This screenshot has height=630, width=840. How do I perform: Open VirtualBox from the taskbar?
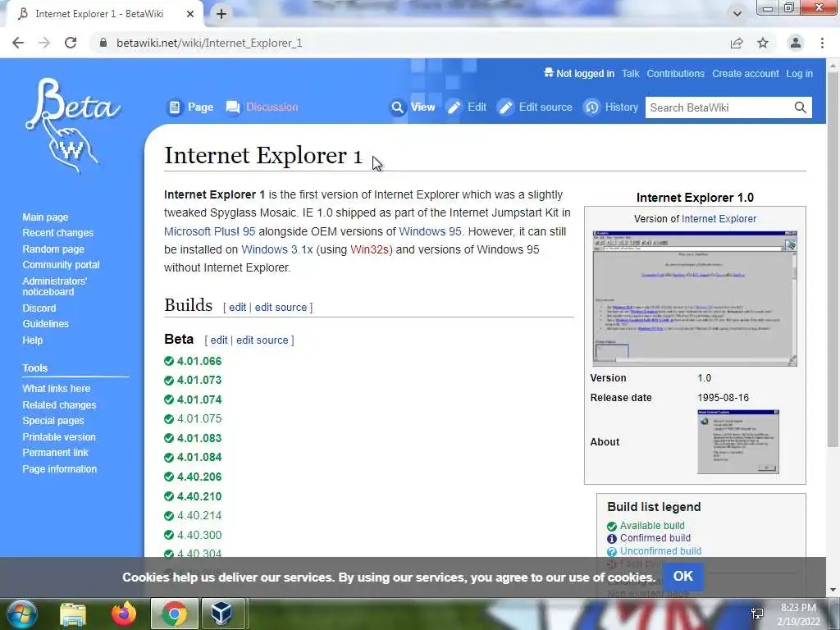(221, 614)
